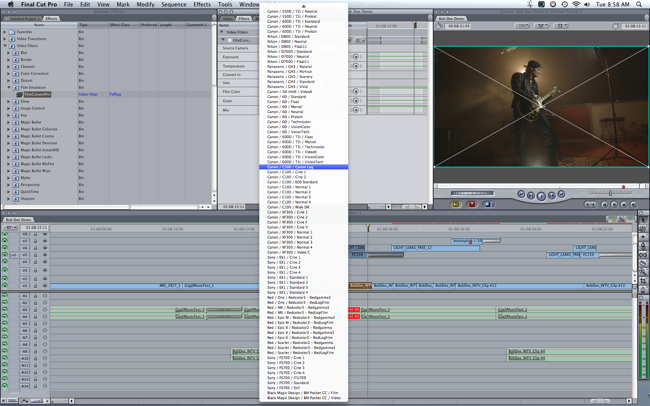
Task: Expand the Color Correction bin
Action: pos(9,73)
